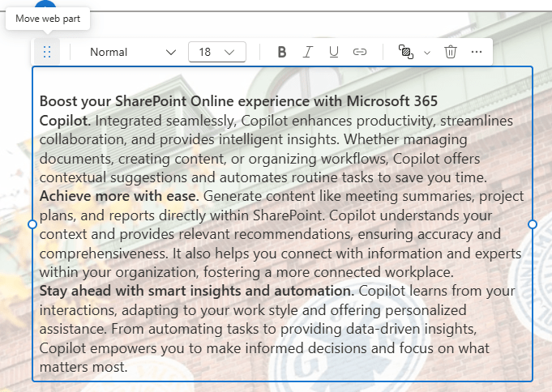Viewport: 552px width, 392px height.
Task: Click the Copilot rewrite icon in toolbar
Action: [x=406, y=52]
